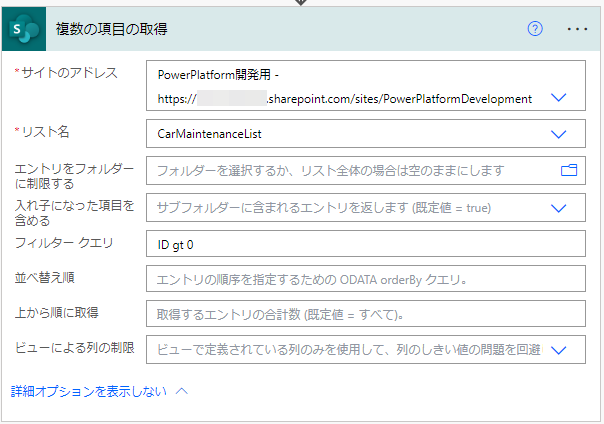
Task: Open the limit columns by view dropdown
Action: coord(559,350)
